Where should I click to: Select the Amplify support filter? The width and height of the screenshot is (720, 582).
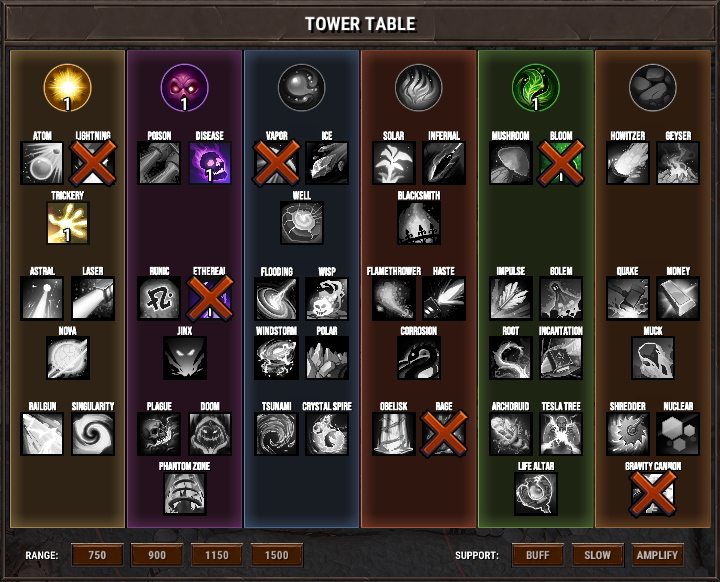[x=658, y=555]
